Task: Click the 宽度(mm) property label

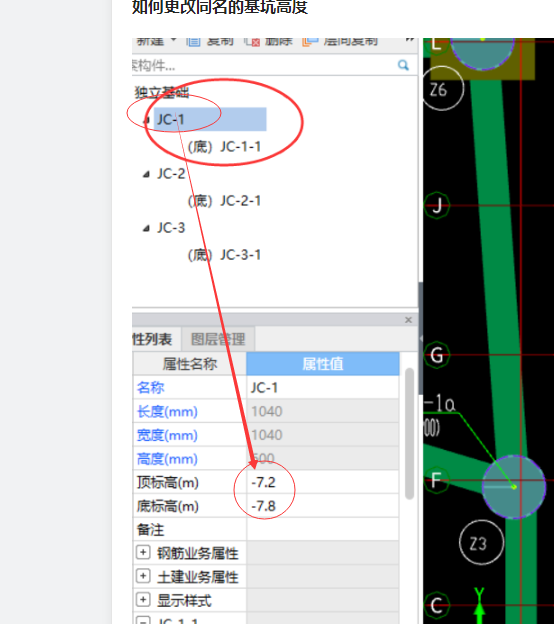Action: point(167,435)
